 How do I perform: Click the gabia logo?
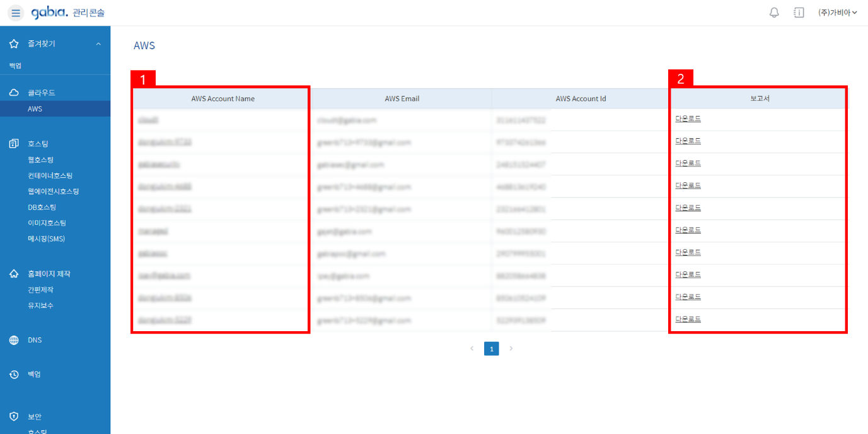pos(49,12)
